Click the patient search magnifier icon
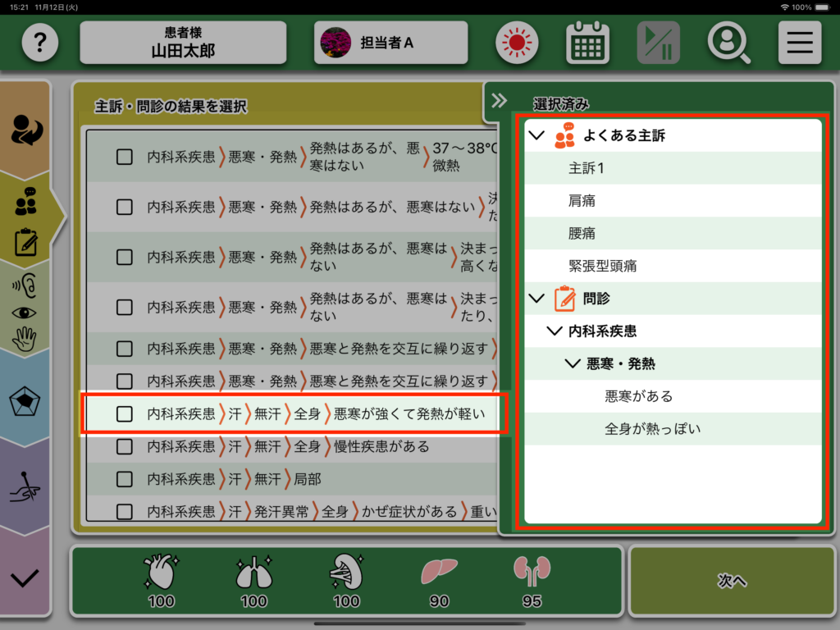Screen dimensions: 840x630 point(728,43)
